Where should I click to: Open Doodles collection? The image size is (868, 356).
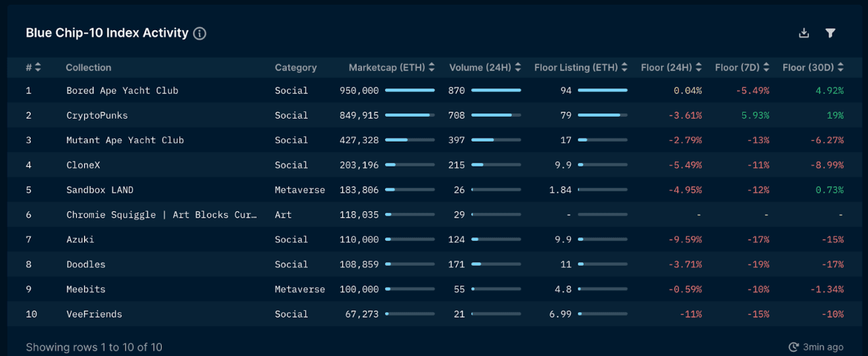click(85, 265)
